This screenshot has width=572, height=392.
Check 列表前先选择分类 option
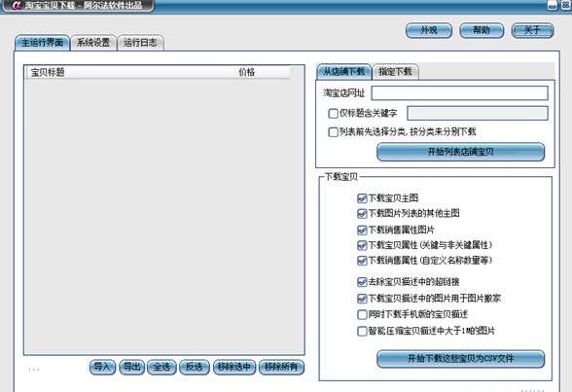coord(333,132)
